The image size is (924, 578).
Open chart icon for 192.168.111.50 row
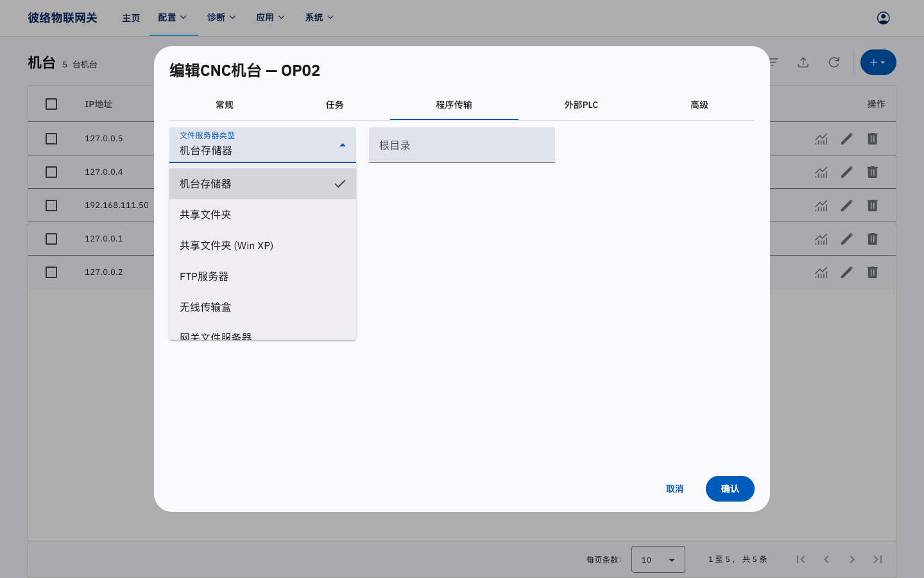821,206
